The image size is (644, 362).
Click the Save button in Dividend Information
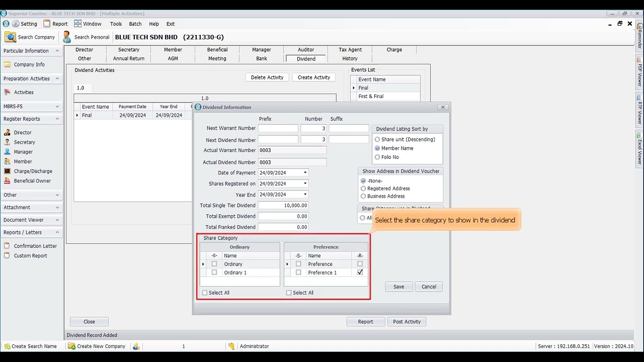coord(399,287)
